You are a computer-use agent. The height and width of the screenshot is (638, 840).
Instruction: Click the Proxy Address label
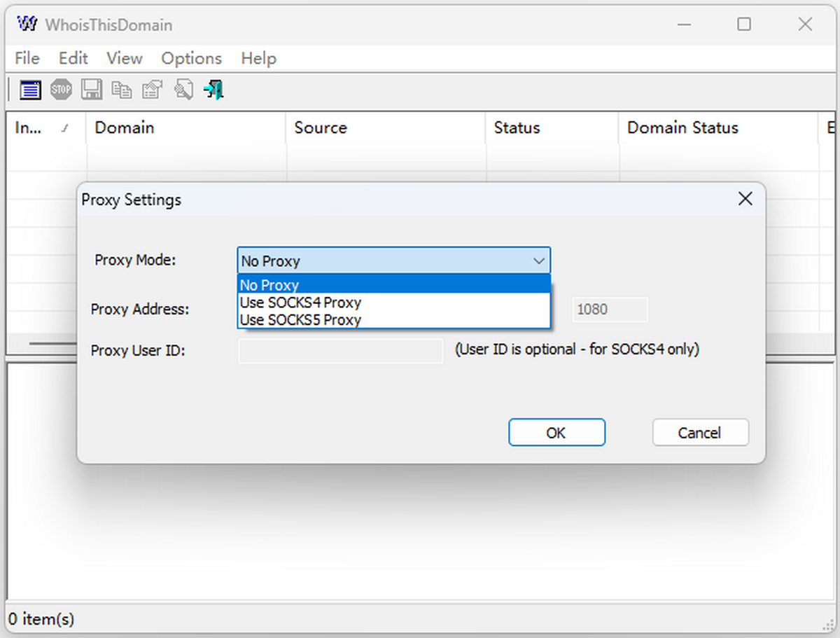pyautogui.click(x=140, y=309)
